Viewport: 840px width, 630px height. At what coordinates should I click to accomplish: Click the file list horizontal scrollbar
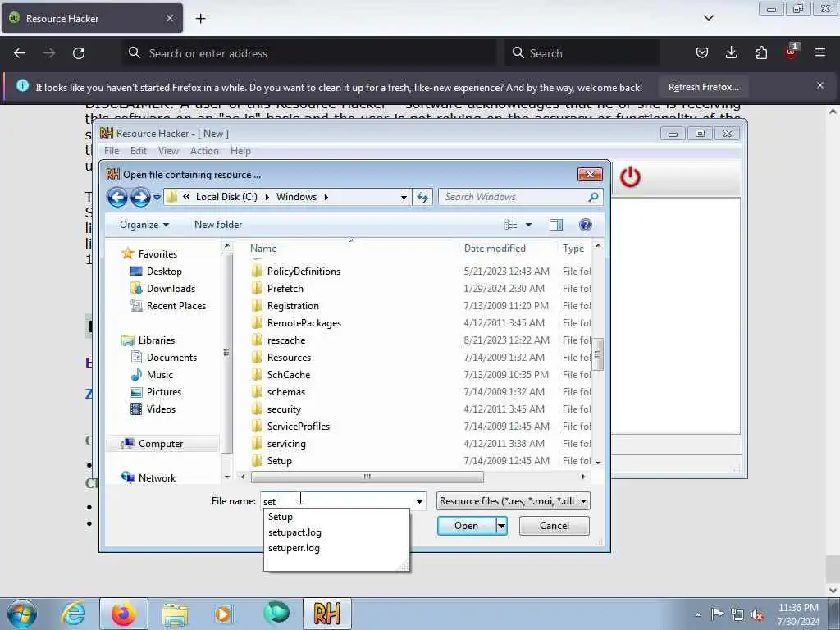(x=367, y=477)
